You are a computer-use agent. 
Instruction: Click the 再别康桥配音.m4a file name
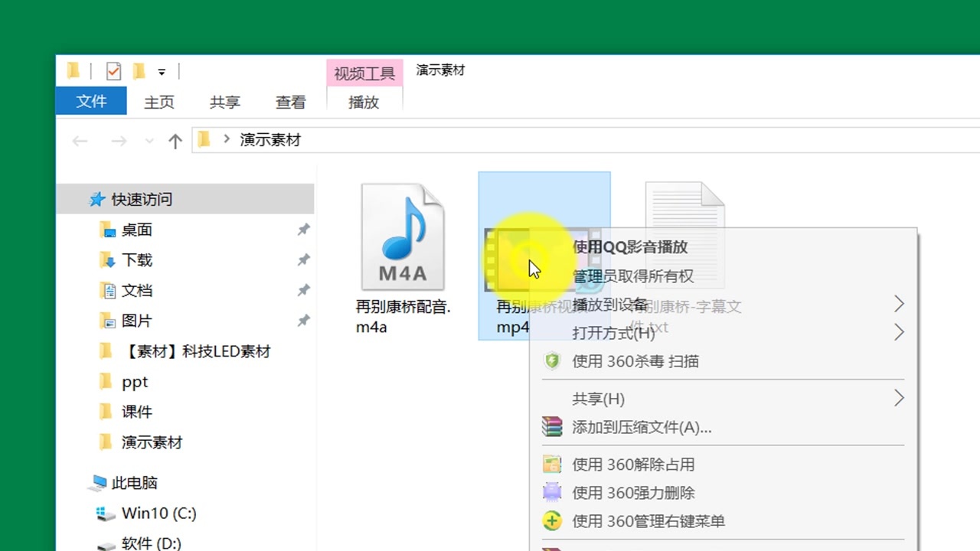[x=403, y=317]
